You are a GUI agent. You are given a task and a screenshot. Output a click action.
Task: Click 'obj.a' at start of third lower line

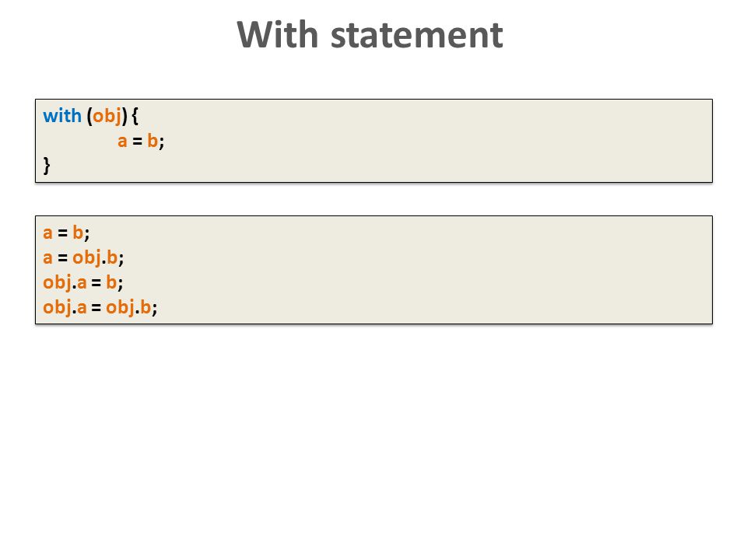pyautogui.click(x=65, y=283)
